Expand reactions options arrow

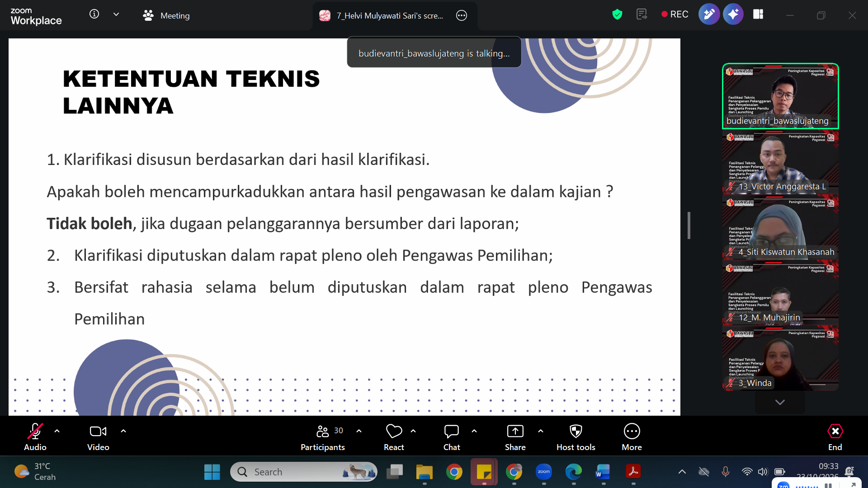click(x=413, y=431)
